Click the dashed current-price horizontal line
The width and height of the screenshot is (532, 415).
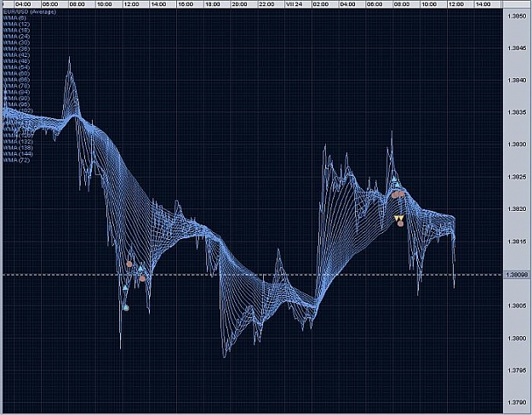click(x=253, y=275)
